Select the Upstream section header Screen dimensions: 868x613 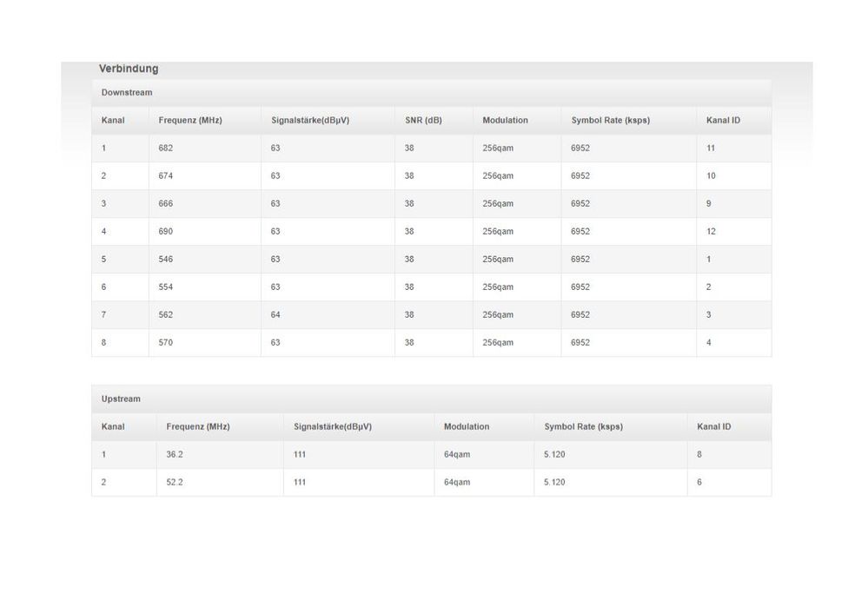pos(431,399)
